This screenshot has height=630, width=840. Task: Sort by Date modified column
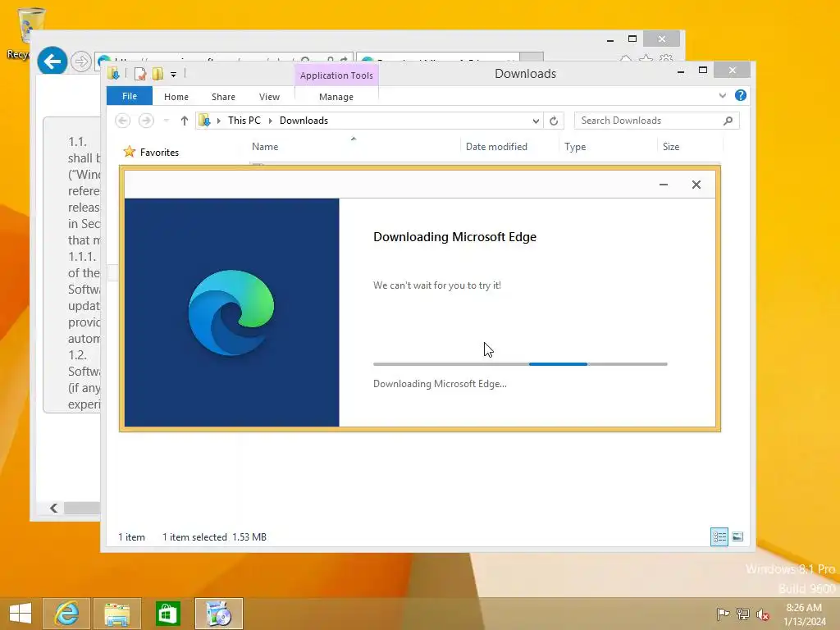pos(496,147)
